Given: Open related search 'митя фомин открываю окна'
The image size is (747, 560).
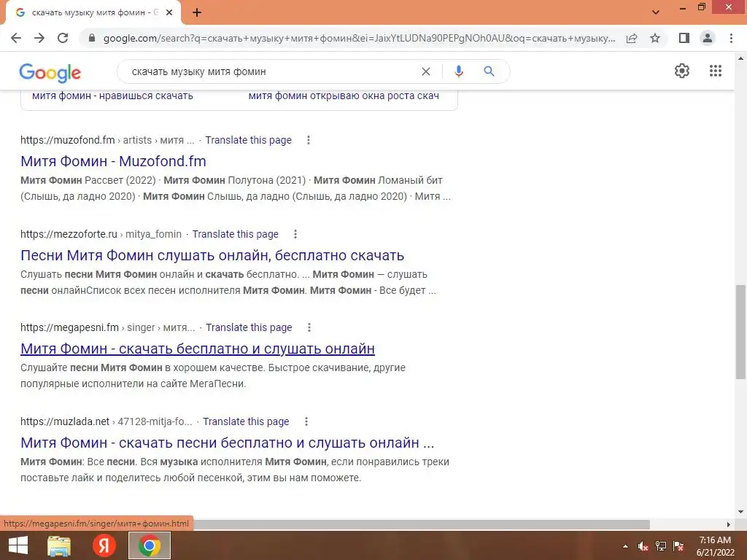Looking at the screenshot, I should tap(344, 96).
